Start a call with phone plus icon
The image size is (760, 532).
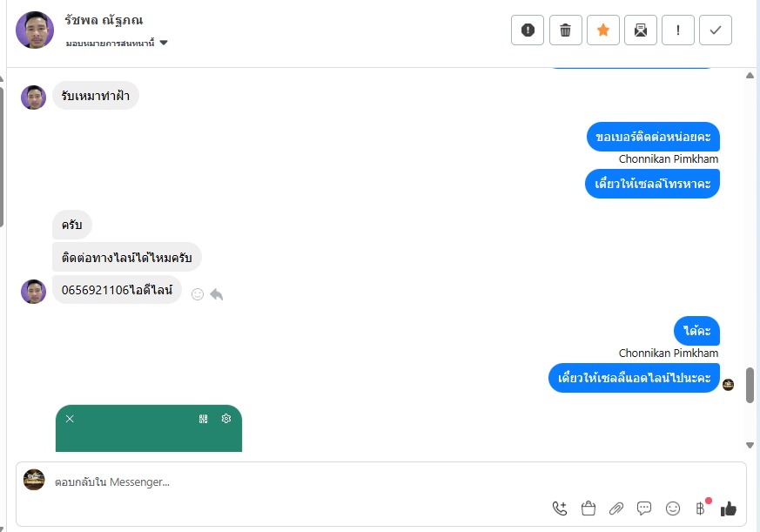coord(560,508)
